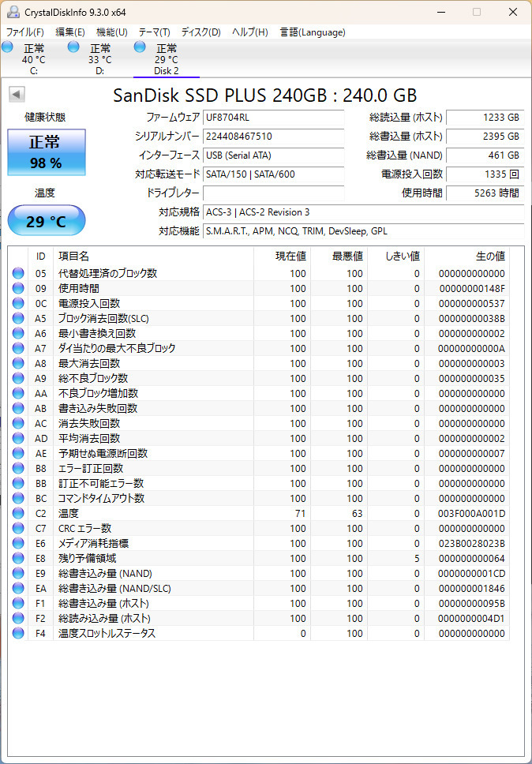The image size is (532, 764).
Task: Select the Disk 2 tab at 29 °C
Action: 166,59
